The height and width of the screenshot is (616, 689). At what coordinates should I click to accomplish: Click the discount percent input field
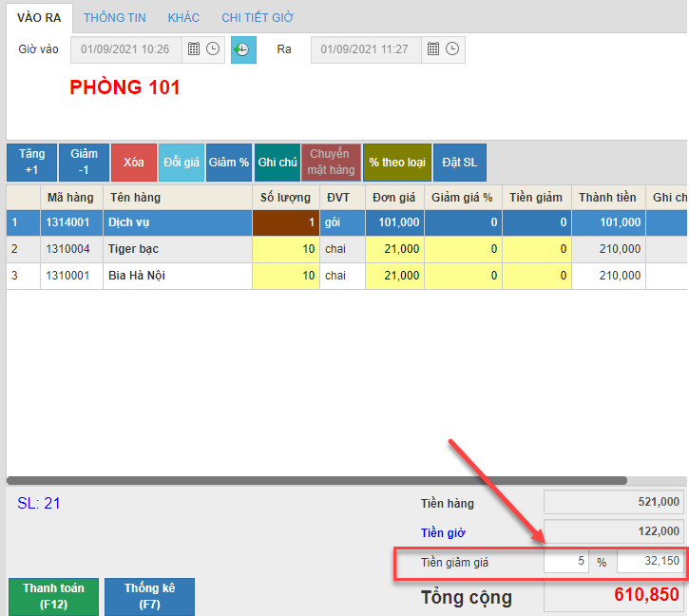[x=566, y=562]
